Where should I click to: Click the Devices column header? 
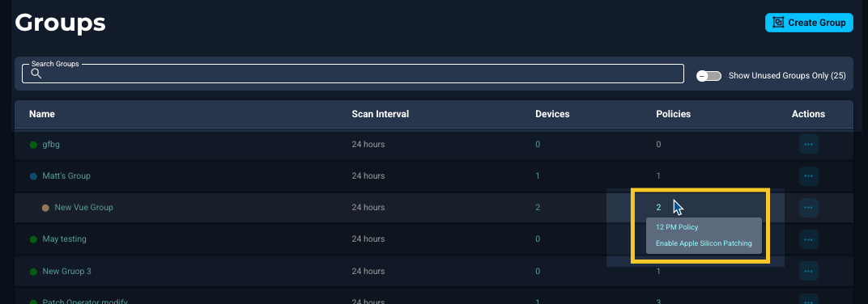tap(552, 114)
